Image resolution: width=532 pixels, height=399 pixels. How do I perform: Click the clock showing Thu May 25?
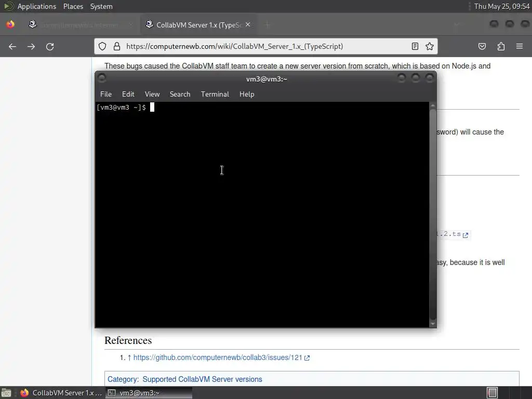[502, 6]
